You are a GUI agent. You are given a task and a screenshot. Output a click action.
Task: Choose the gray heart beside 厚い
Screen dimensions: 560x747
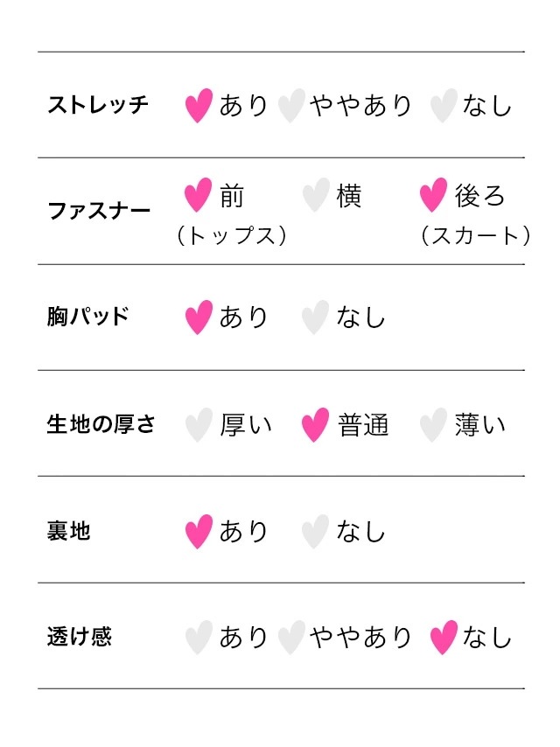199,425
